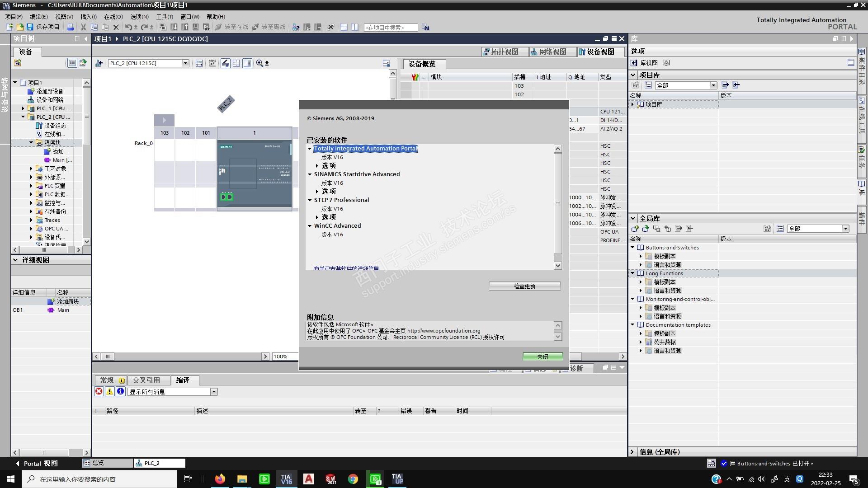
Task: Toggle the information message filter icon
Action: 120,391
